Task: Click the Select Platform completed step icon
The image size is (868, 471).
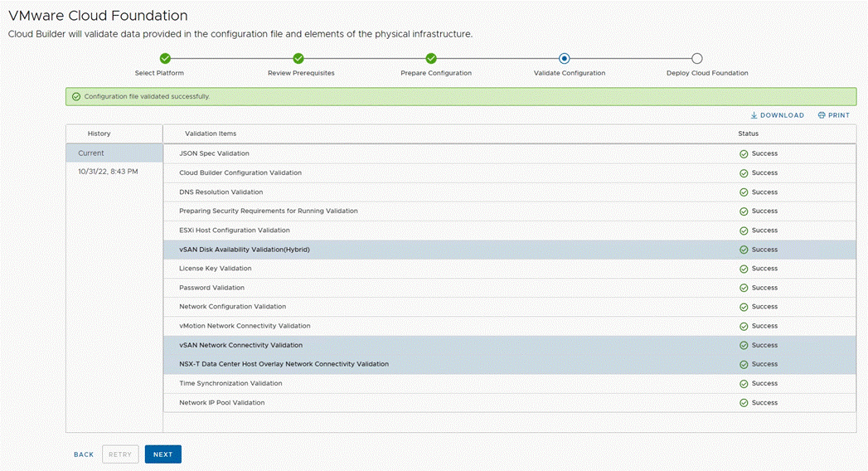Action: click(165, 58)
